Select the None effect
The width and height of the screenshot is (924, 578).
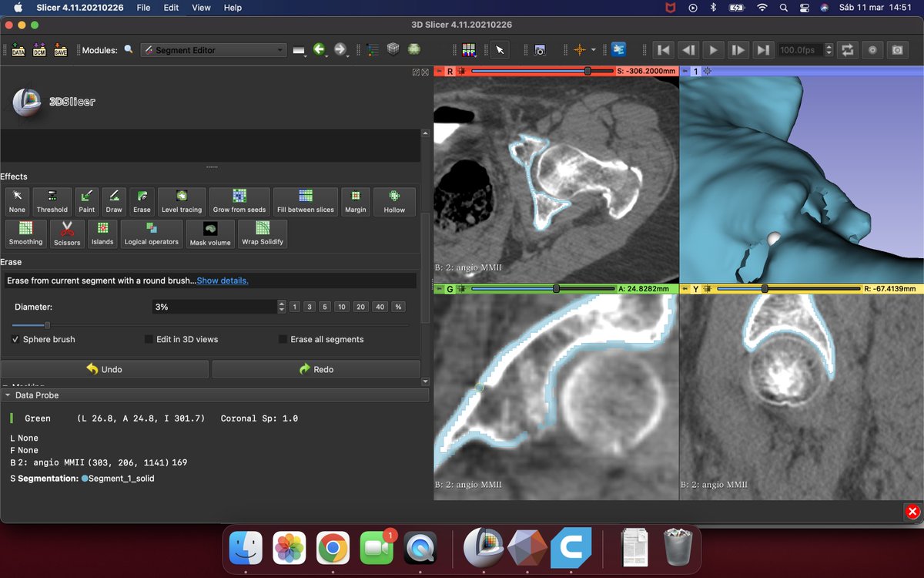[x=17, y=201]
